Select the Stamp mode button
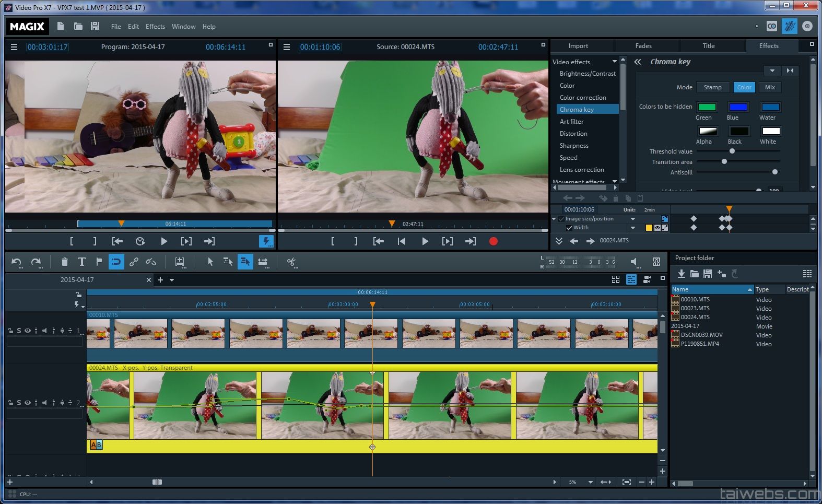 tap(712, 87)
